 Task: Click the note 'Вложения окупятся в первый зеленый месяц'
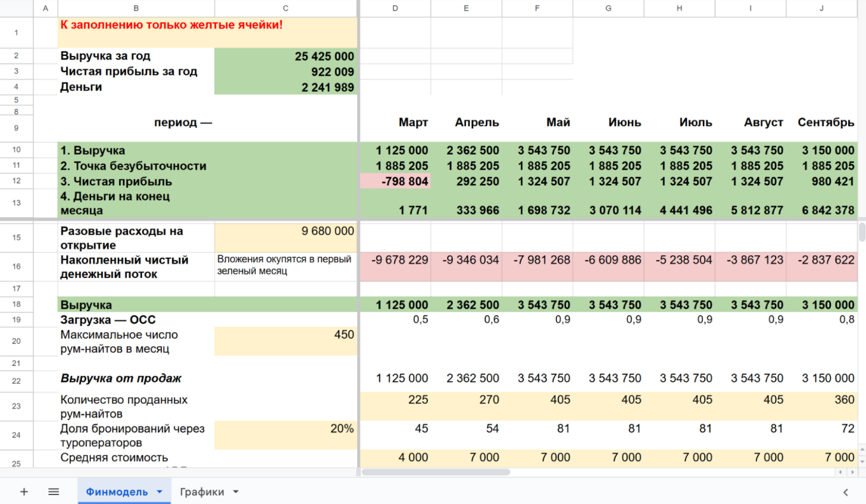[285, 265]
